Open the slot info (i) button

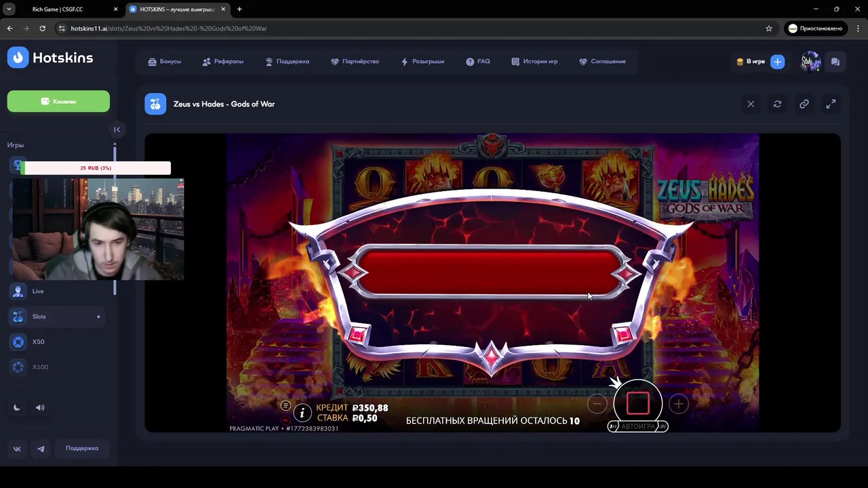point(302,412)
